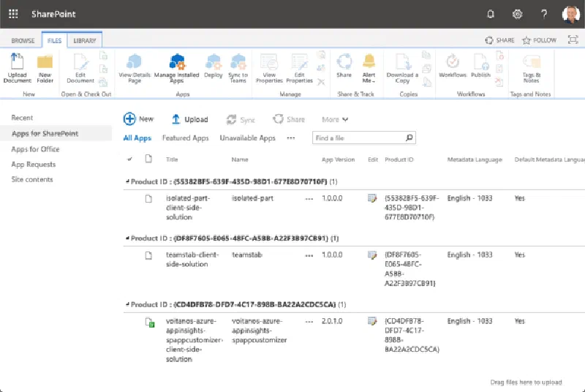Screen dimensions: 585x392
Task: Click New Folder in the ribbon
Action: tap(45, 68)
